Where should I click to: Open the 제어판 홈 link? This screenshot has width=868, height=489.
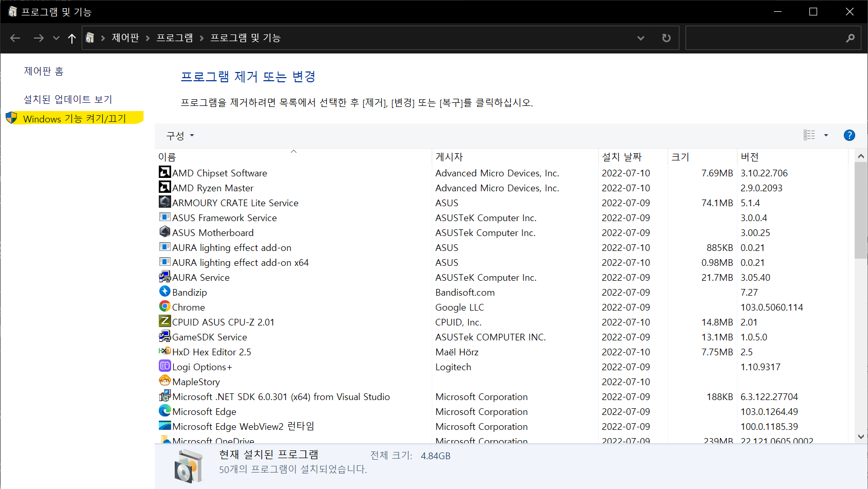point(44,71)
